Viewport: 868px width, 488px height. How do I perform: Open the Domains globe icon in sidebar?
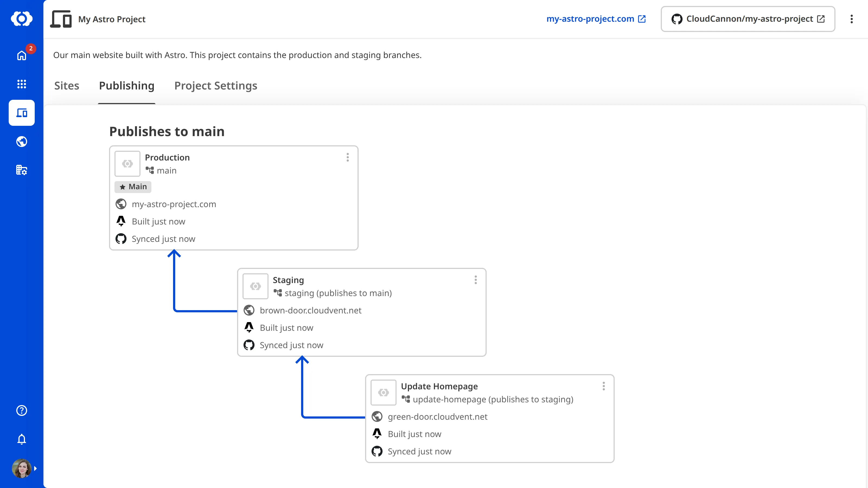point(22,142)
